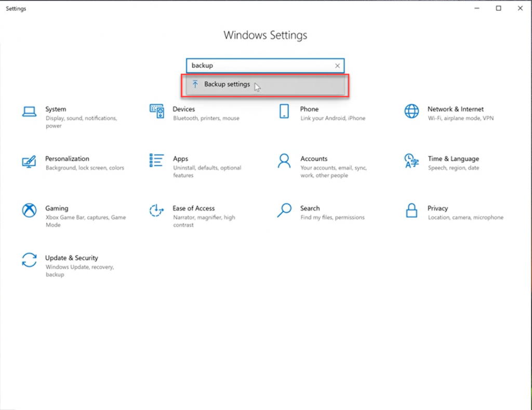Click the Gaming Xbox icon
Viewport: 532px width, 410px height.
pos(29,210)
